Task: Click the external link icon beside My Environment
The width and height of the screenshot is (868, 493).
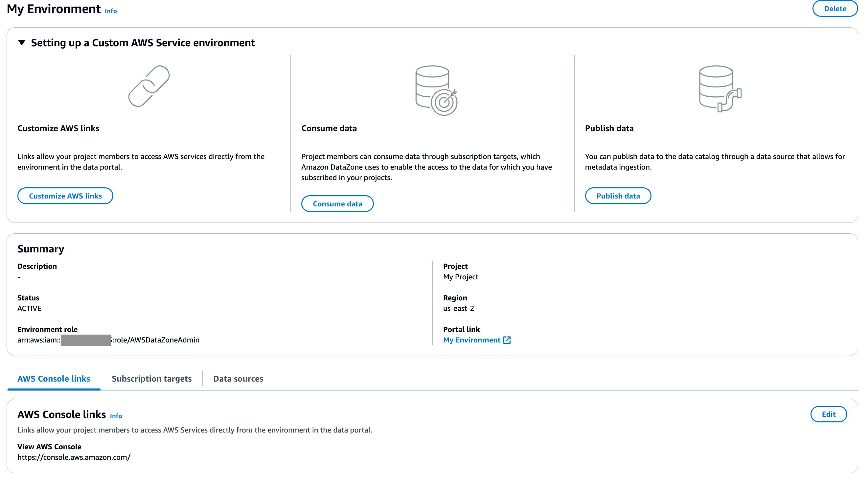Action: pos(507,340)
